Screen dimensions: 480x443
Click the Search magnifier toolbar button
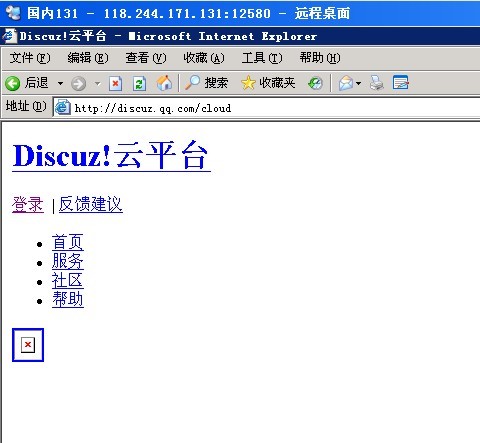coord(207,83)
